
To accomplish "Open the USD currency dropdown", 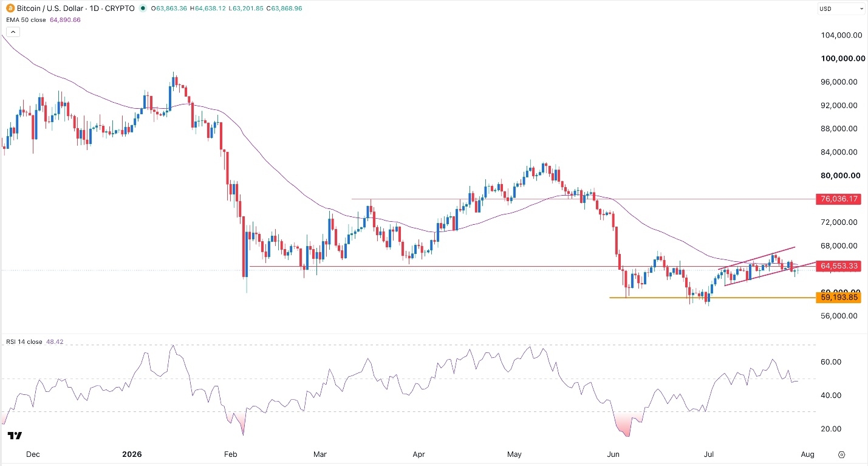I will click(841, 9).
